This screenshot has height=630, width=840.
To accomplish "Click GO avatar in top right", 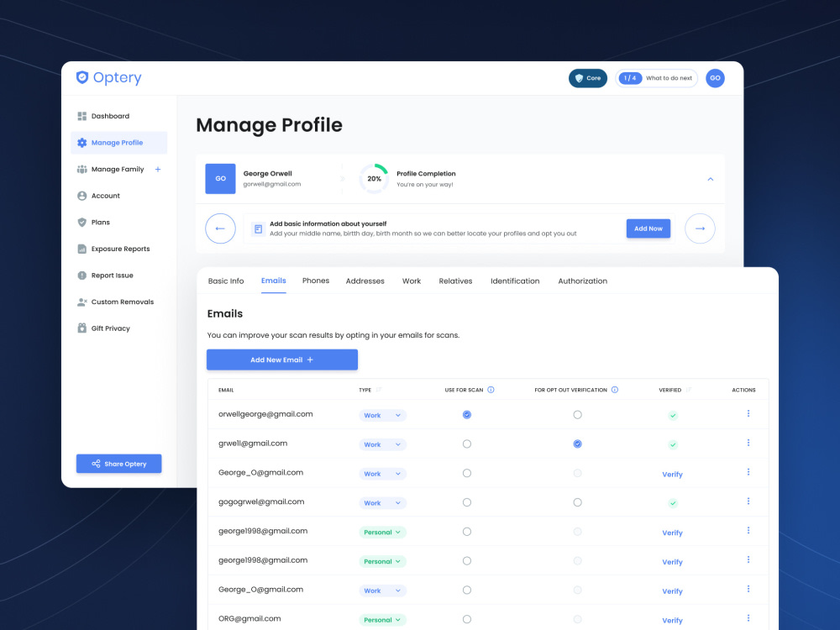I will click(x=715, y=78).
